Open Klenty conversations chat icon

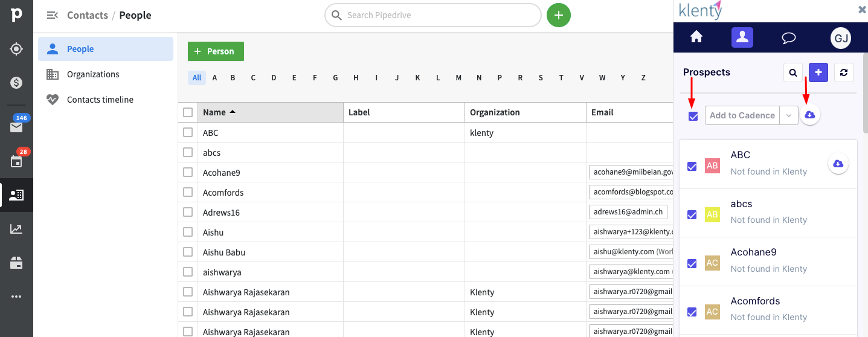tap(788, 38)
